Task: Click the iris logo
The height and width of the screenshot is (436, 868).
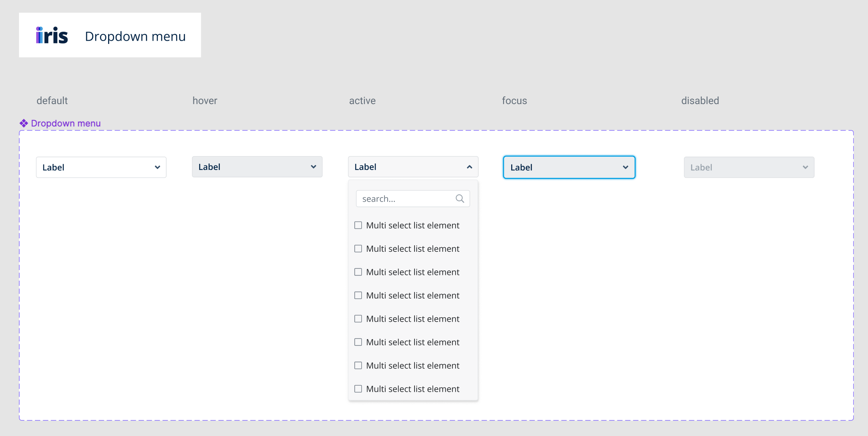Action: [52, 35]
